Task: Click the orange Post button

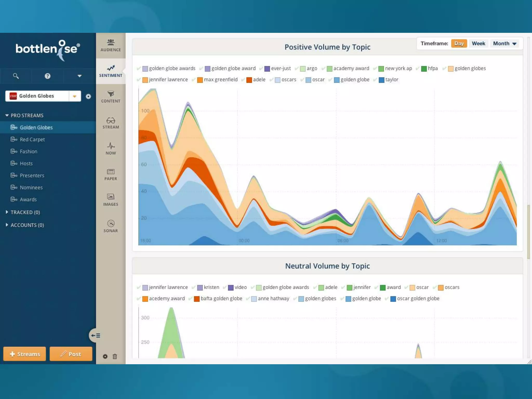Action: (71, 354)
